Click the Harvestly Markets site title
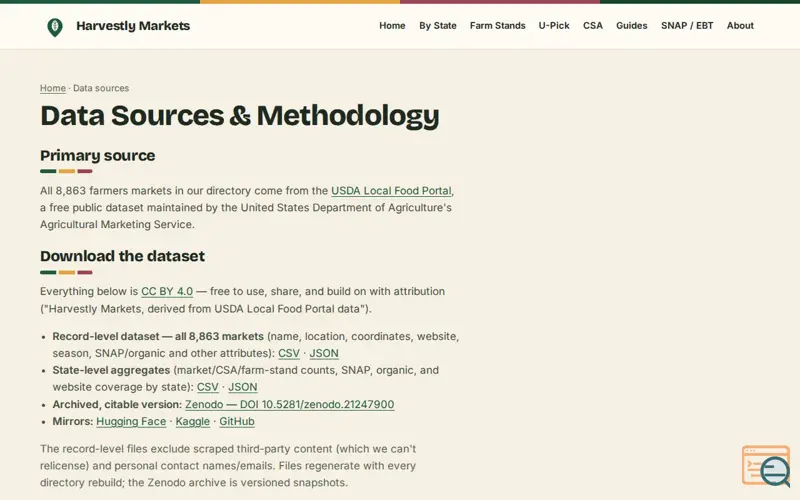This screenshot has height=500, width=800. pos(133,26)
